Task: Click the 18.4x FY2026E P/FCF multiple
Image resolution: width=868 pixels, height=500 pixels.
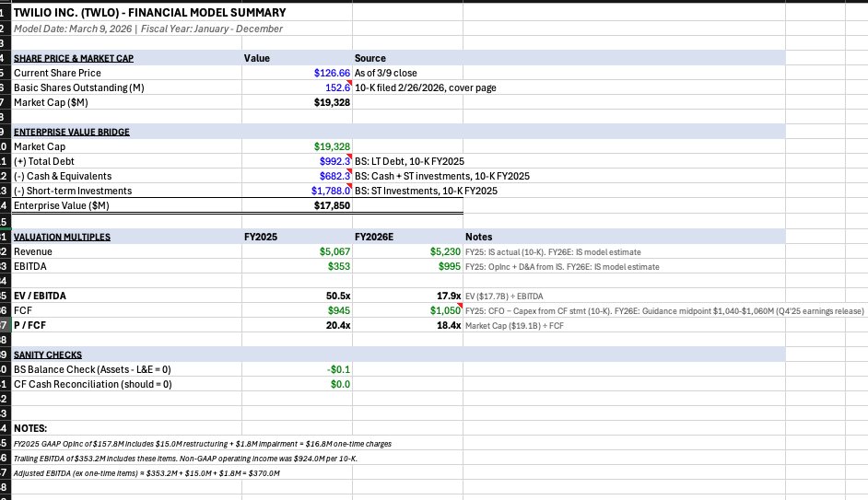Action: 449,325
